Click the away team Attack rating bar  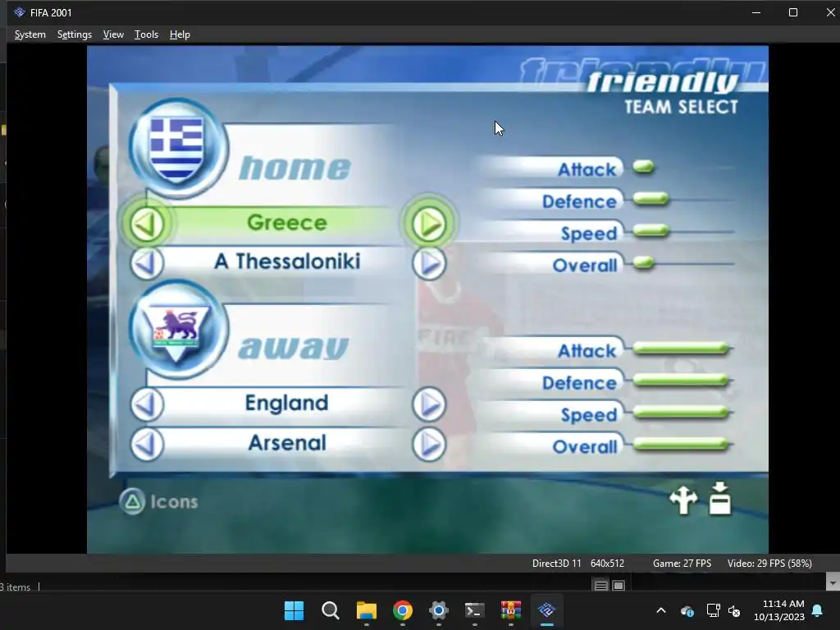coord(681,349)
